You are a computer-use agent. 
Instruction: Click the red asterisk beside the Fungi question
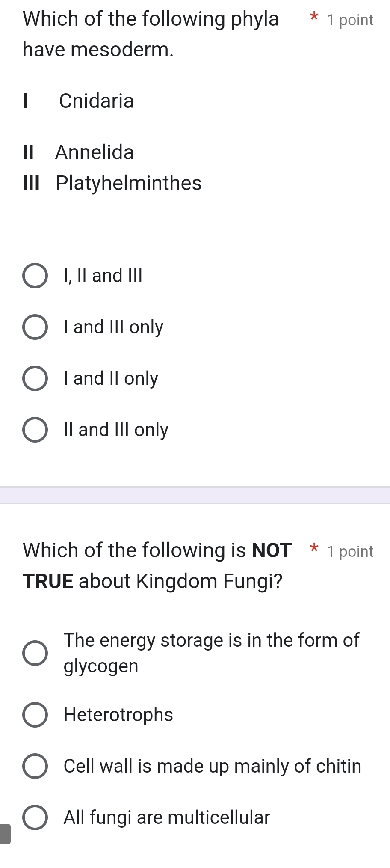314,550
